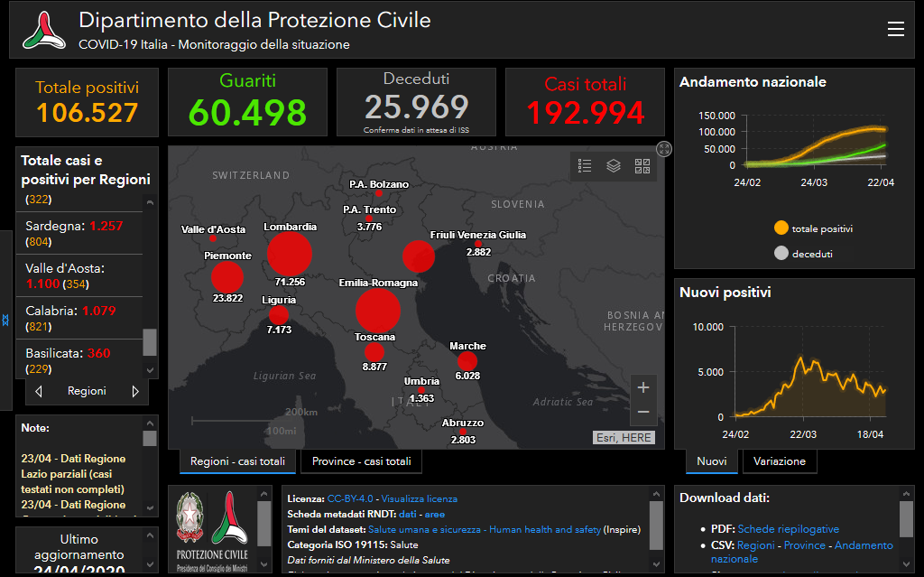
Task: Click the left edge panel collapse handle
Action: click(5, 321)
